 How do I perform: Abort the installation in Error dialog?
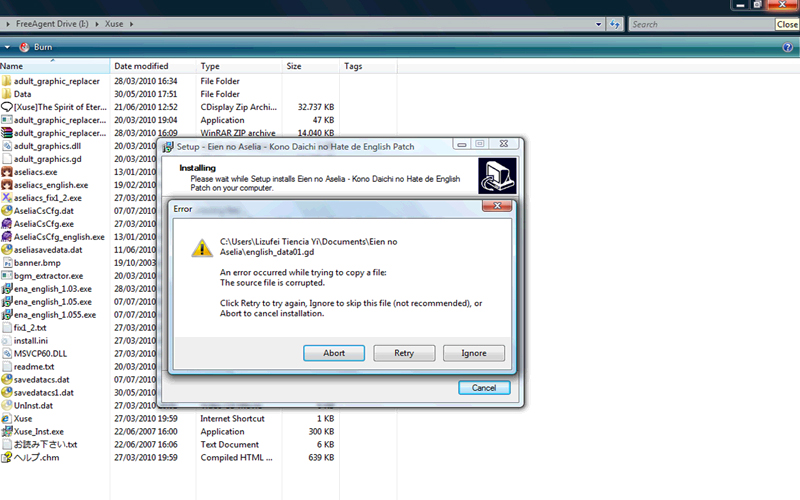[334, 353]
